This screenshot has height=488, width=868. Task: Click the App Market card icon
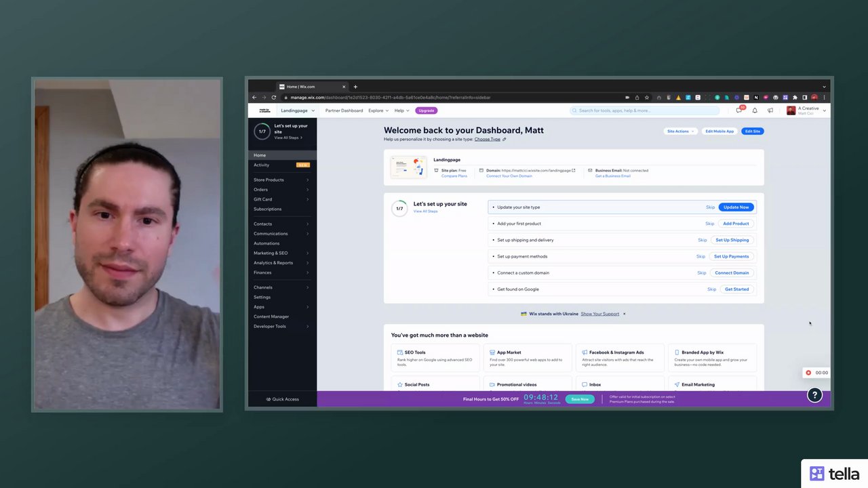(492, 352)
